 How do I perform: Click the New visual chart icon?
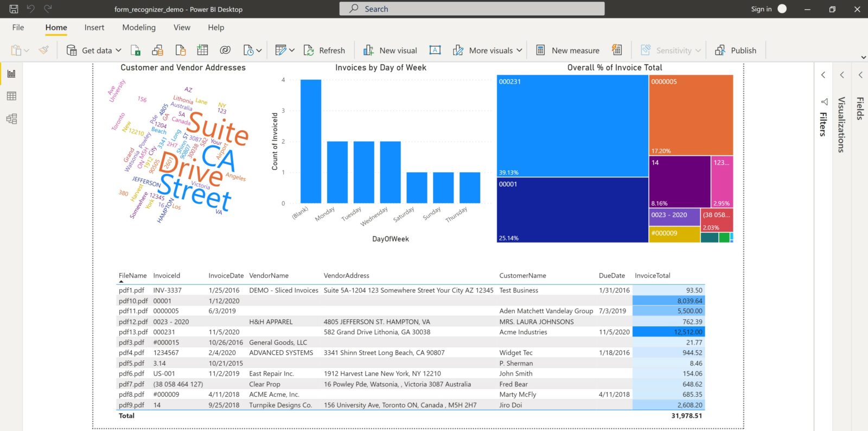[368, 50]
